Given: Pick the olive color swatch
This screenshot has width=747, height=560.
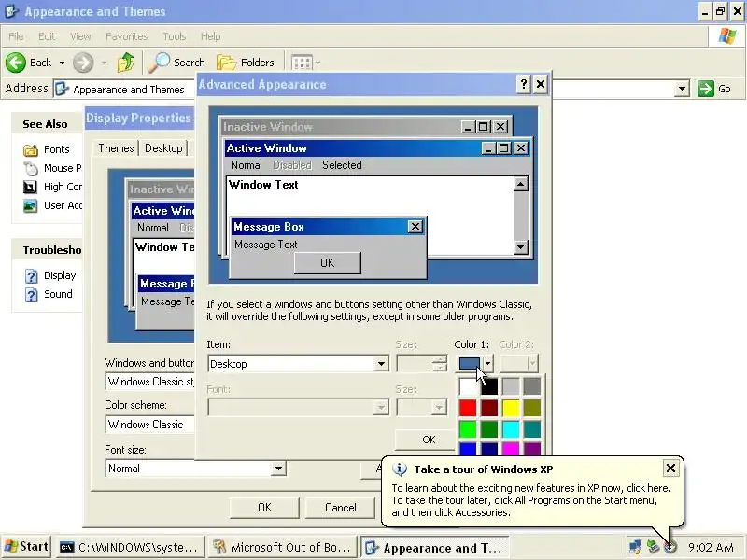Looking at the screenshot, I should [x=532, y=408].
